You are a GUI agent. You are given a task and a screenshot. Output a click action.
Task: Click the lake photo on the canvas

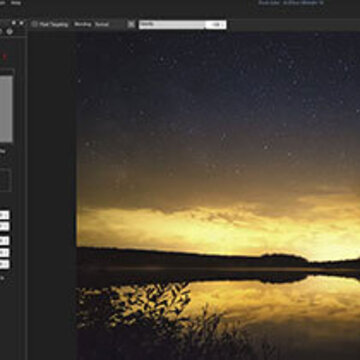218,196
